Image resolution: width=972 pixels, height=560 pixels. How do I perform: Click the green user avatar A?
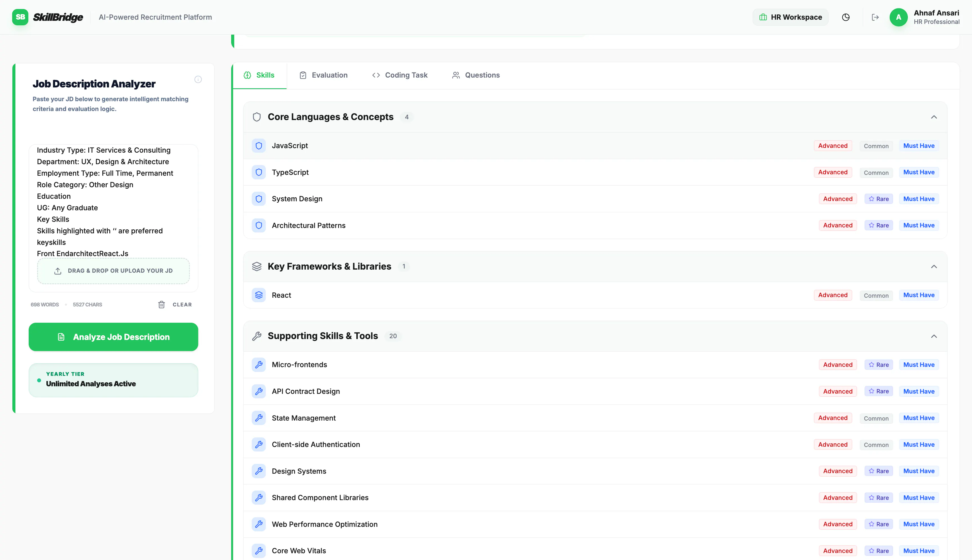[x=899, y=17]
